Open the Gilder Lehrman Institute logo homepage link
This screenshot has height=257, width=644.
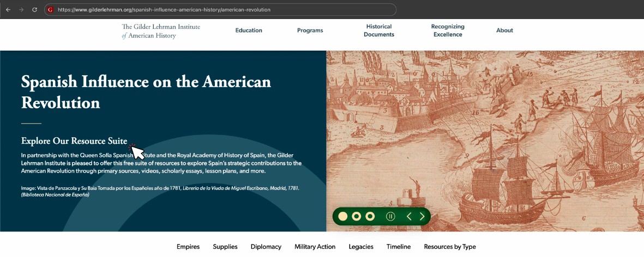tap(161, 31)
